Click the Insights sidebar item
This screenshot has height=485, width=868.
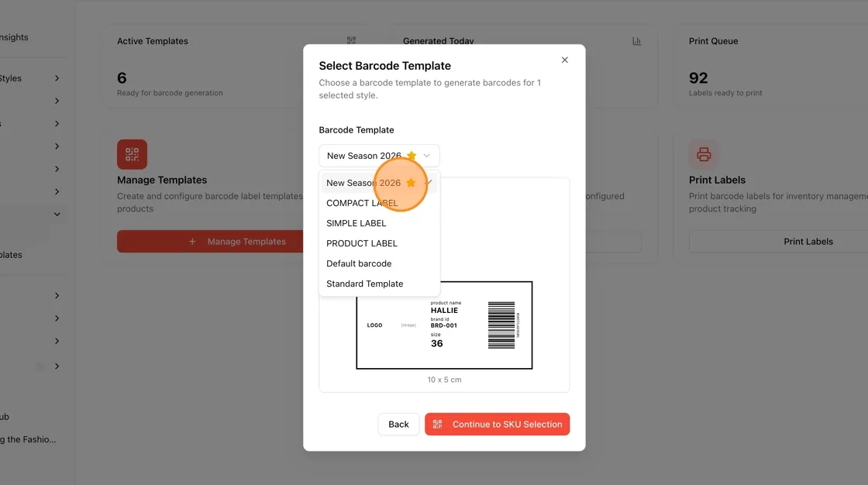[13, 37]
